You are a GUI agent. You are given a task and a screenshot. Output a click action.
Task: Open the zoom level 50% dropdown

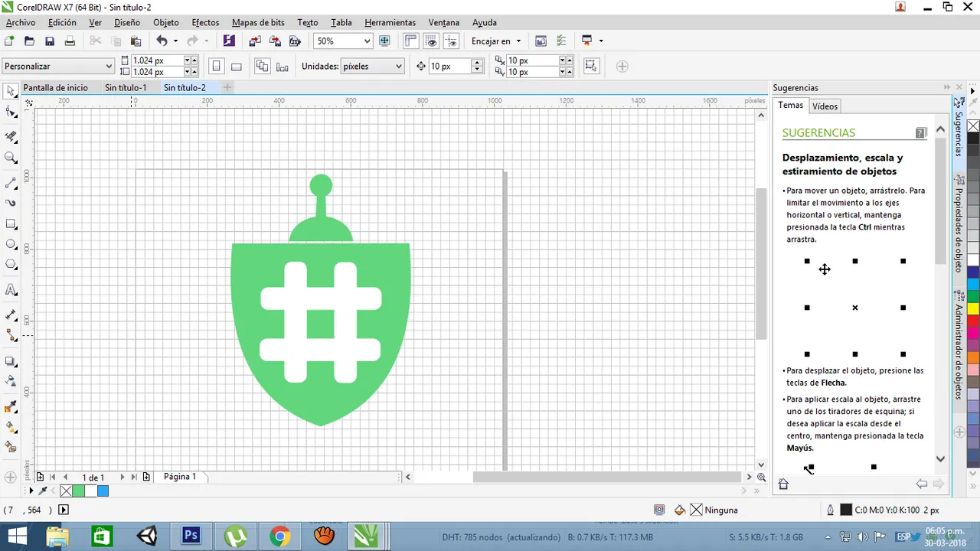[367, 41]
